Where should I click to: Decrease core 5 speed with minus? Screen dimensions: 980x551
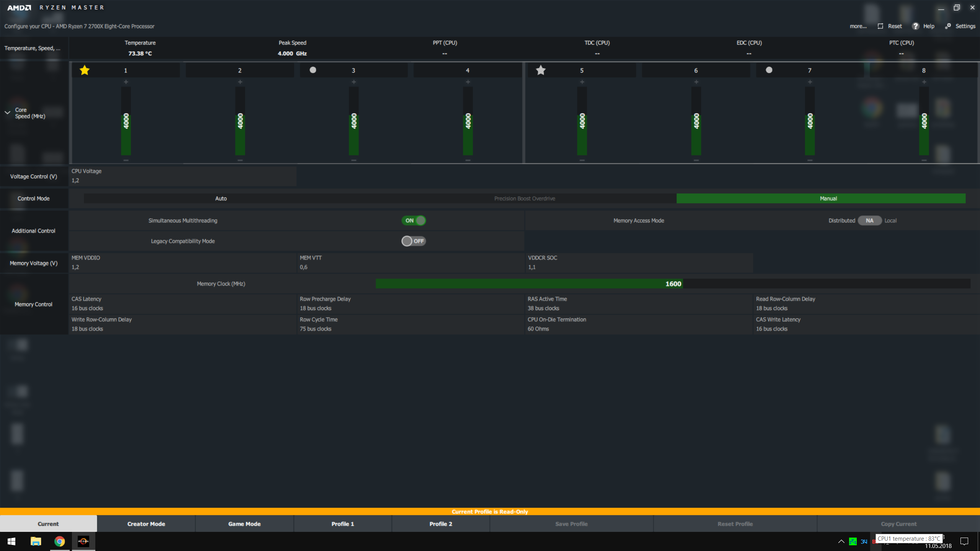pyautogui.click(x=582, y=160)
